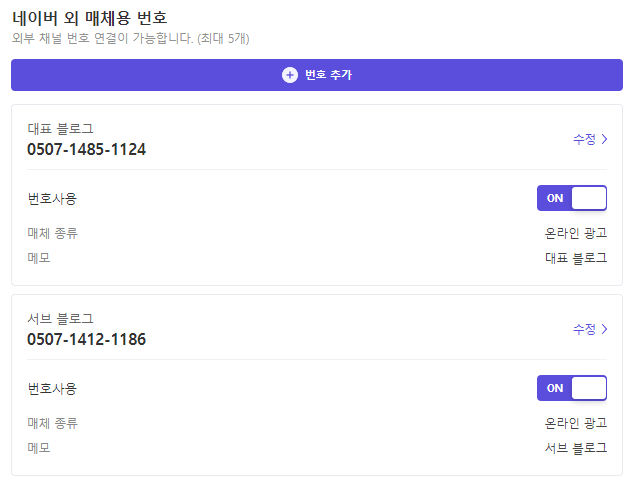Click 온라인 광고 value in 서브 블로그 card
Image resolution: width=640 pixels, height=492 pixels.
(576, 423)
